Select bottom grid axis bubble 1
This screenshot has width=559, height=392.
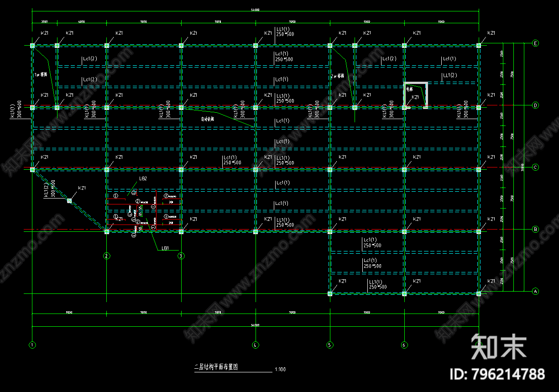tap(32, 345)
